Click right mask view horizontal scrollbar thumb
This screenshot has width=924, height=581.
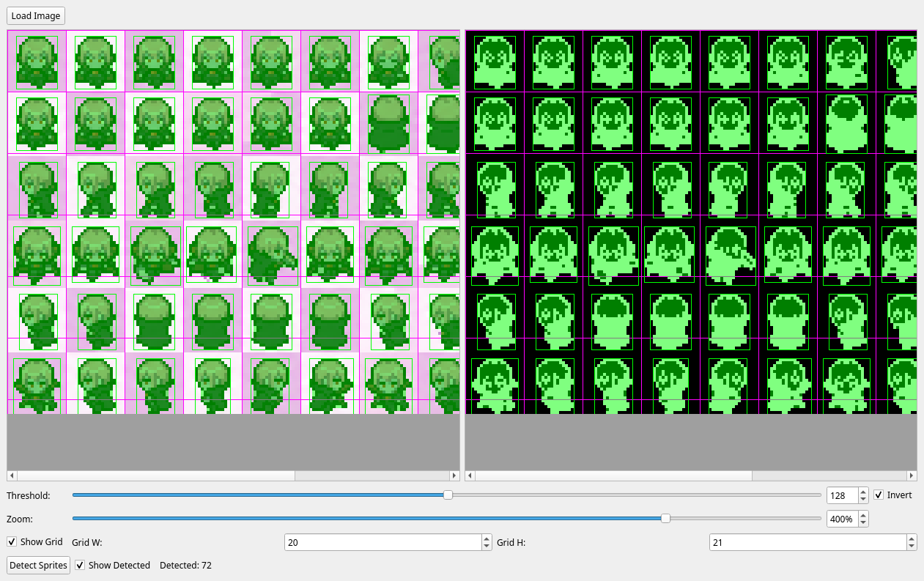(613, 475)
